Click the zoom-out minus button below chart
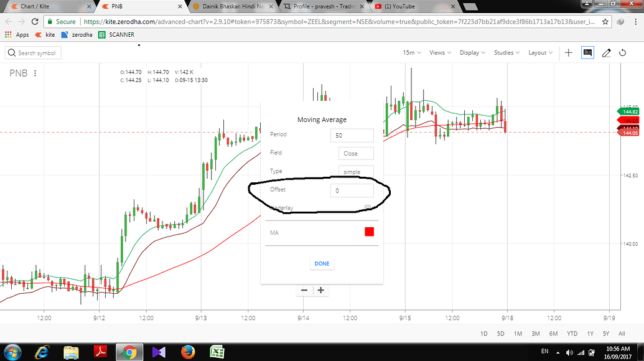This screenshot has width=644, height=361. (x=304, y=290)
